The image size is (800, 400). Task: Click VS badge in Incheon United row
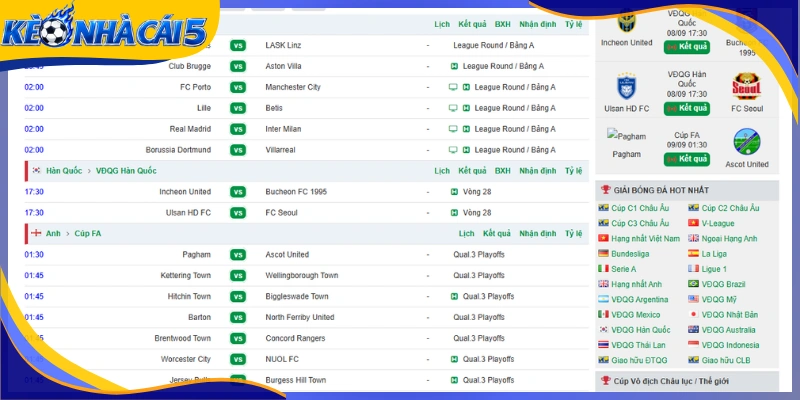(x=237, y=192)
